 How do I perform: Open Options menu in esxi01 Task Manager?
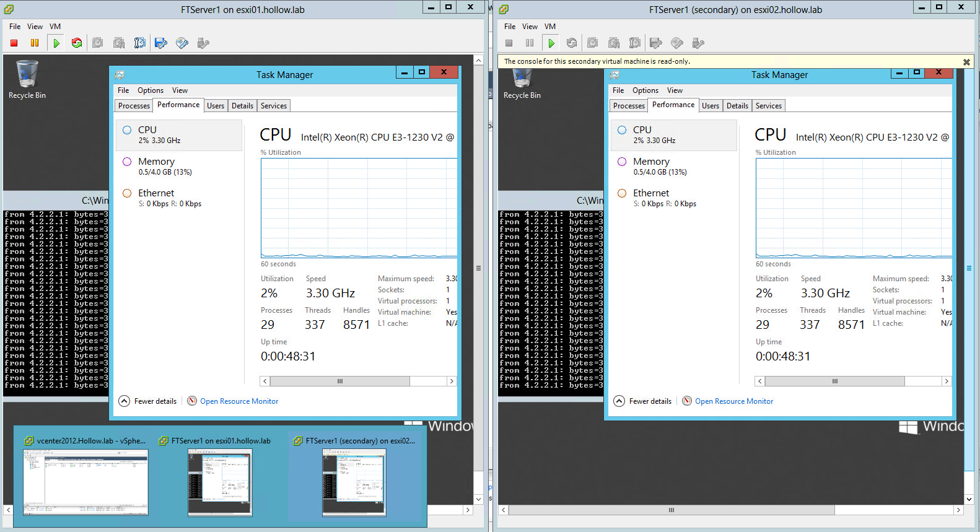pos(151,90)
